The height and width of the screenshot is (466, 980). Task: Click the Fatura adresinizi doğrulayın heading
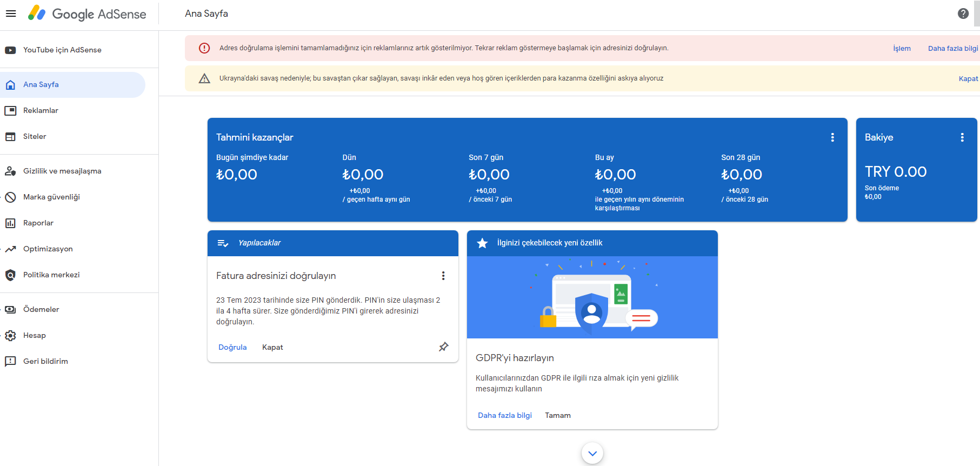(x=276, y=276)
